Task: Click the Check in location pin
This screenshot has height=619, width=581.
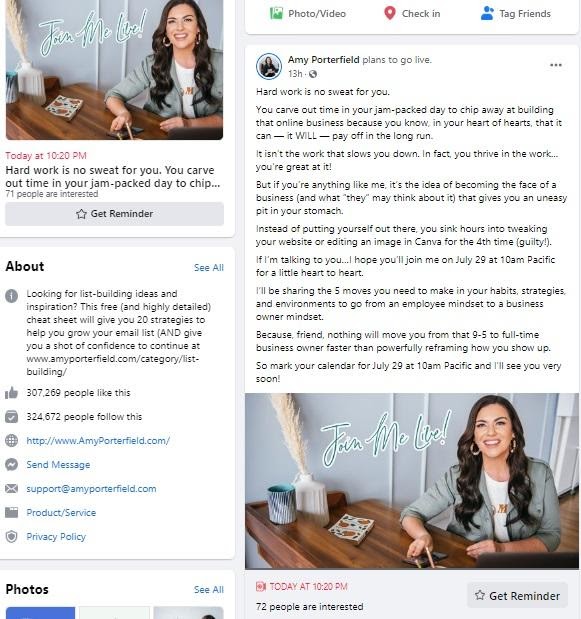Action: coord(390,13)
